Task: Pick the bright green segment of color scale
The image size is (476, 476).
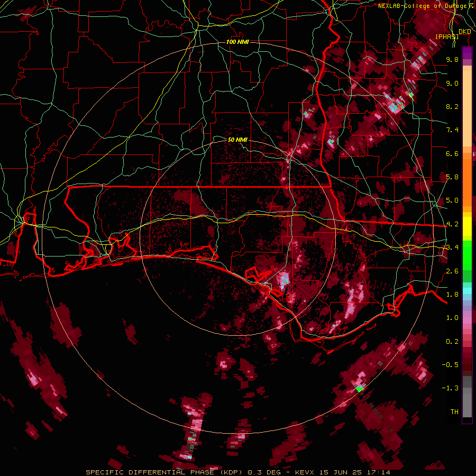Action: 467,254
